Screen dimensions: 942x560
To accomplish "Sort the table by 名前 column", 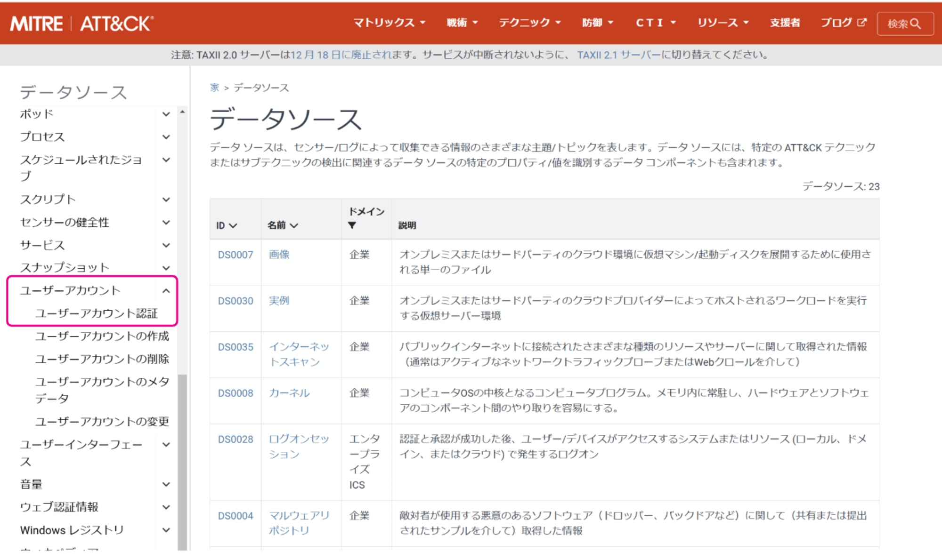I will click(x=283, y=225).
